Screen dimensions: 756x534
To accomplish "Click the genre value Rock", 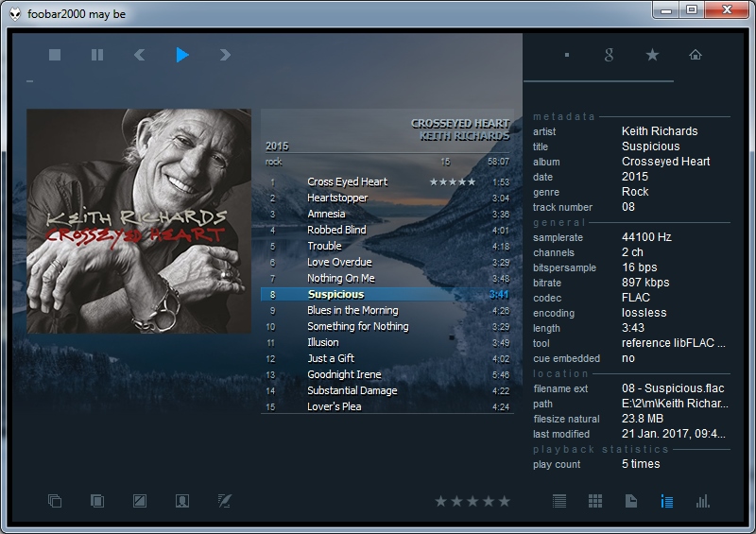I will (635, 192).
